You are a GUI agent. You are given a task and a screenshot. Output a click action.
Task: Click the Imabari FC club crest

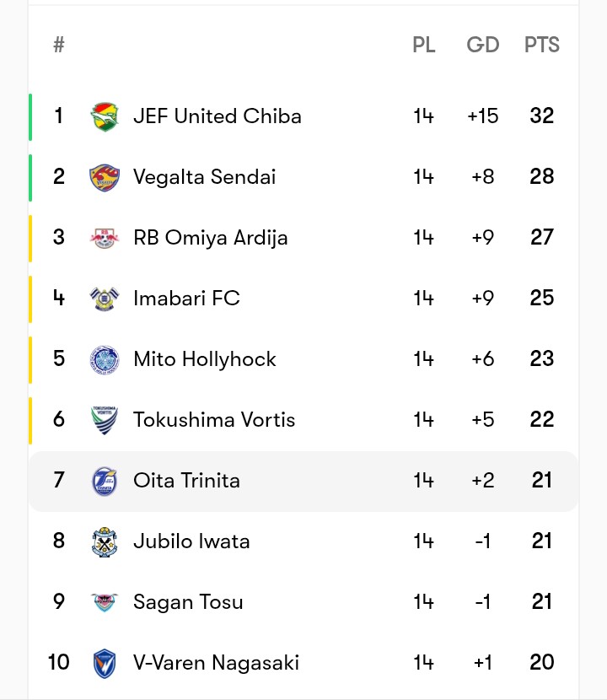pyautogui.click(x=105, y=299)
